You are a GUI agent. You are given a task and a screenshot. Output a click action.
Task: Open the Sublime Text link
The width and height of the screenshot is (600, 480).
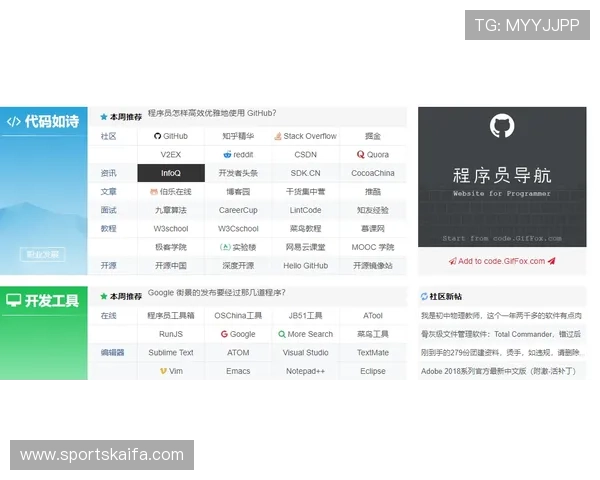coord(171,353)
